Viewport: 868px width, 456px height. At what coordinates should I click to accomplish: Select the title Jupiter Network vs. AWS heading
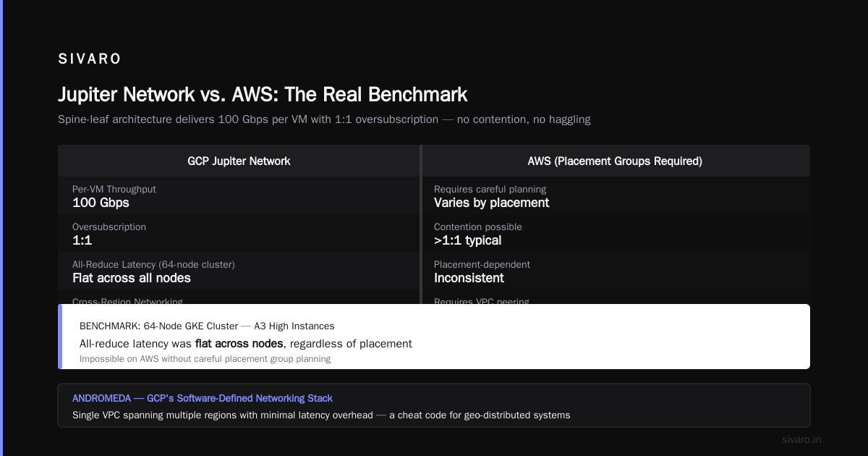point(263,95)
